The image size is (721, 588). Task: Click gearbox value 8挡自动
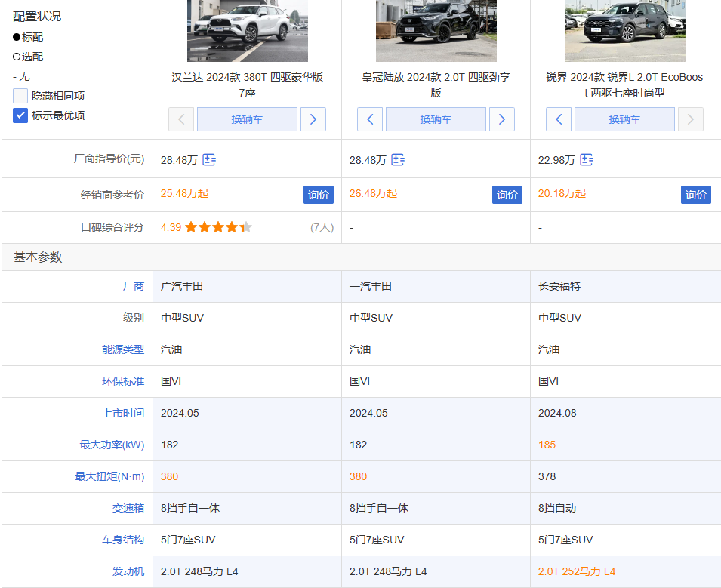click(557, 508)
